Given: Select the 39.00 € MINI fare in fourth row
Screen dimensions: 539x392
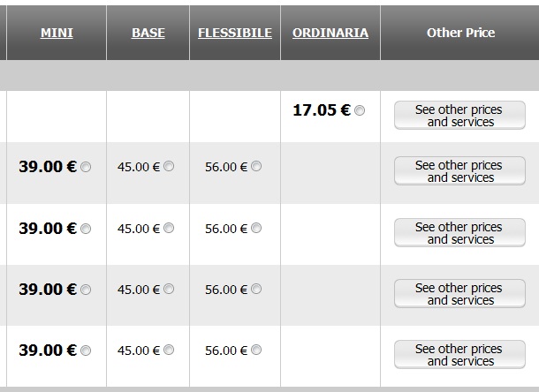Looking at the screenshot, I should point(86,290).
